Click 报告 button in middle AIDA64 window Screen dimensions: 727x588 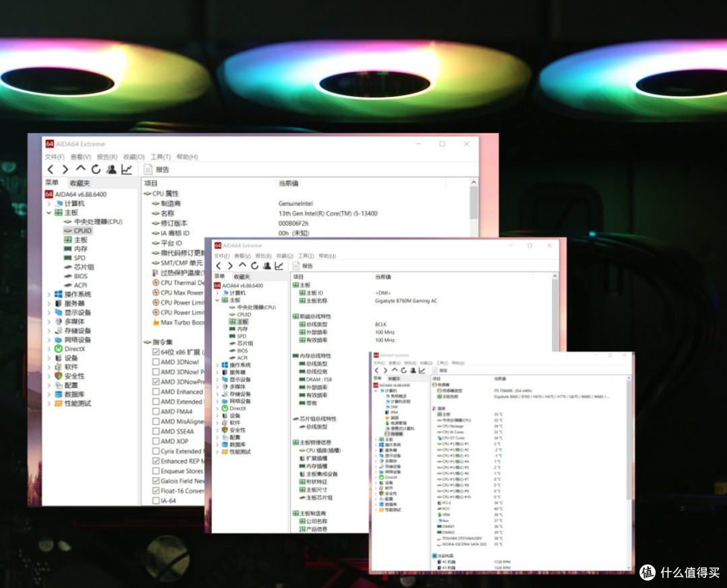coord(303,266)
